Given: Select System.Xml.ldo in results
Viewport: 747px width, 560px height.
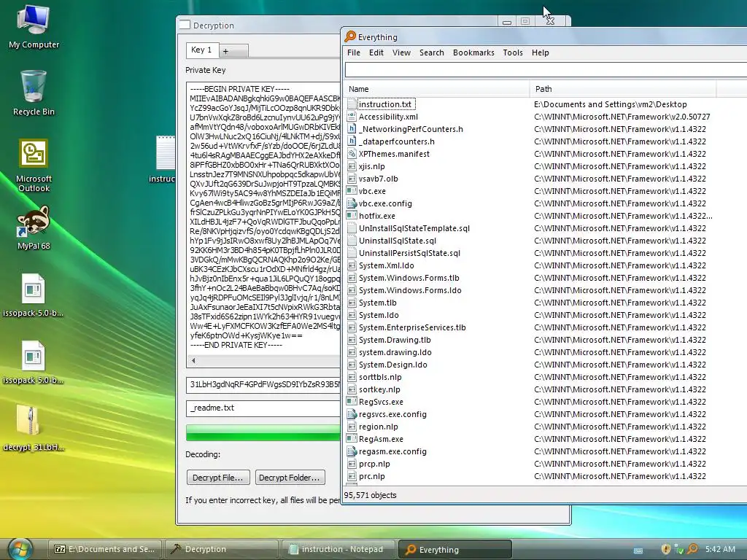Looking at the screenshot, I should (387, 265).
